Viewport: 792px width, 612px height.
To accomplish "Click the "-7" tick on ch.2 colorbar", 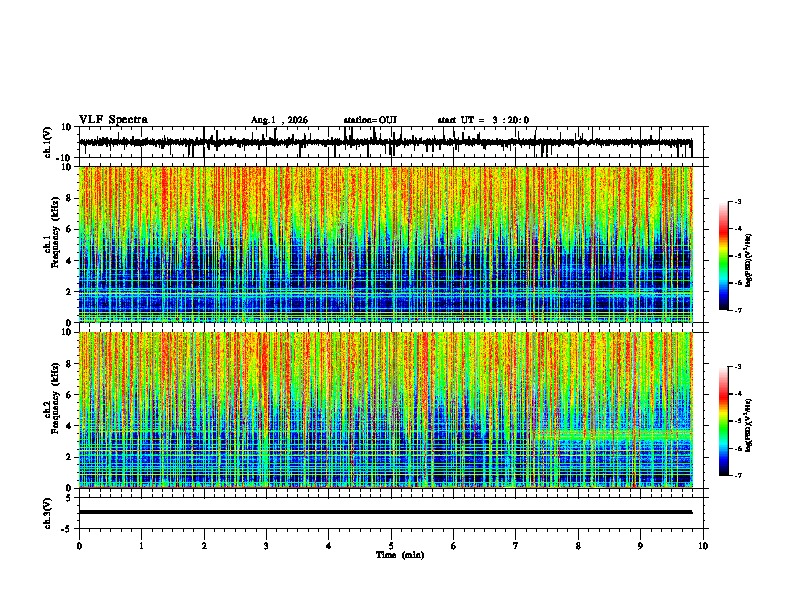I will pyautogui.click(x=737, y=475).
